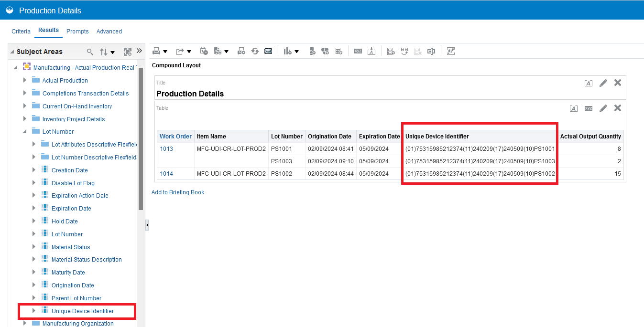Click Add to Briefing Book
644x327 pixels.
click(x=178, y=192)
